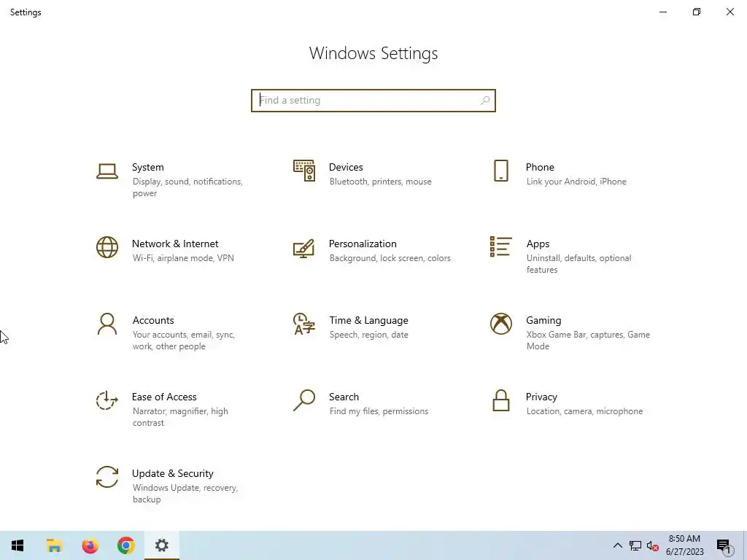Click the Devices keyboard-and-speaker icon

pos(304,171)
